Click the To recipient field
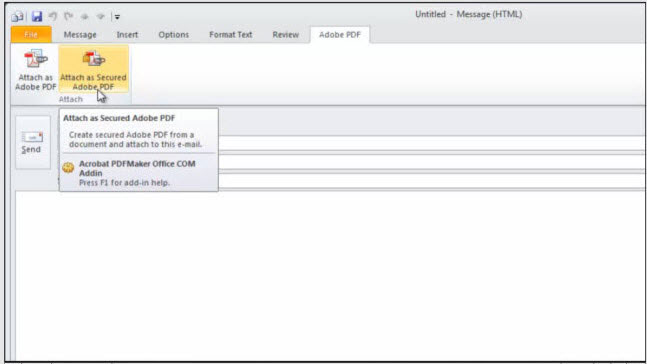 [431, 143]
